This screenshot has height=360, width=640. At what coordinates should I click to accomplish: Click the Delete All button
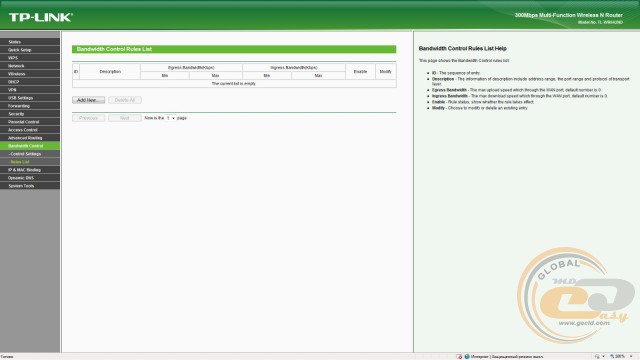[x=125, y=100]
